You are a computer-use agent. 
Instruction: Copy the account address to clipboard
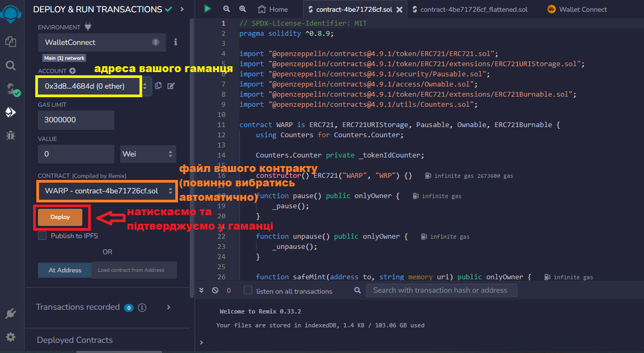click(158, 86)
